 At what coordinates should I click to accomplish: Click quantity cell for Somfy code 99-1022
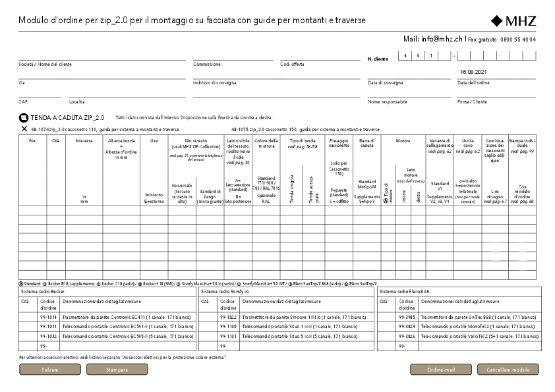click(208, 317)
